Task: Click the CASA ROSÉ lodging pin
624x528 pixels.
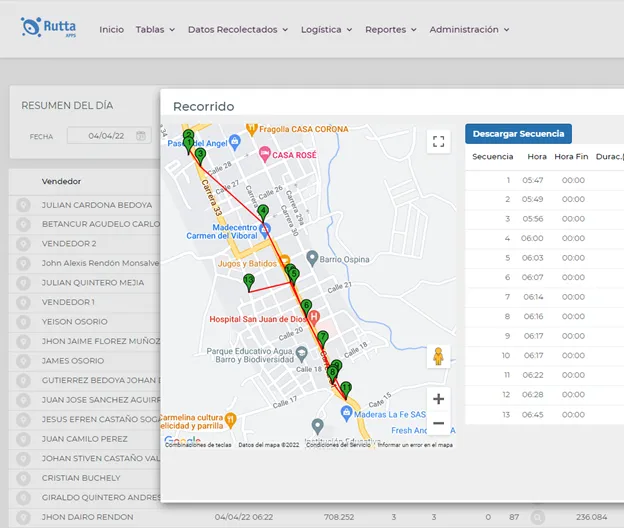Action: tap(265, 154)
